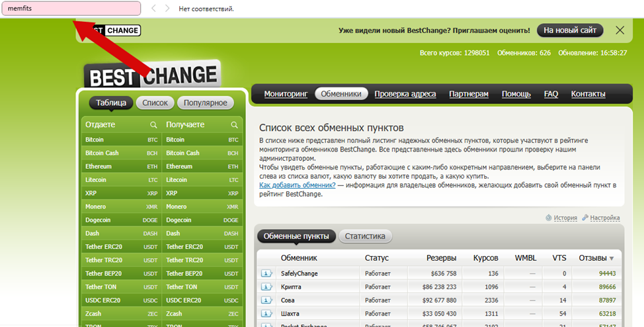
Task: Select Monero in the Отдаете column
Action: pos(122,207)
